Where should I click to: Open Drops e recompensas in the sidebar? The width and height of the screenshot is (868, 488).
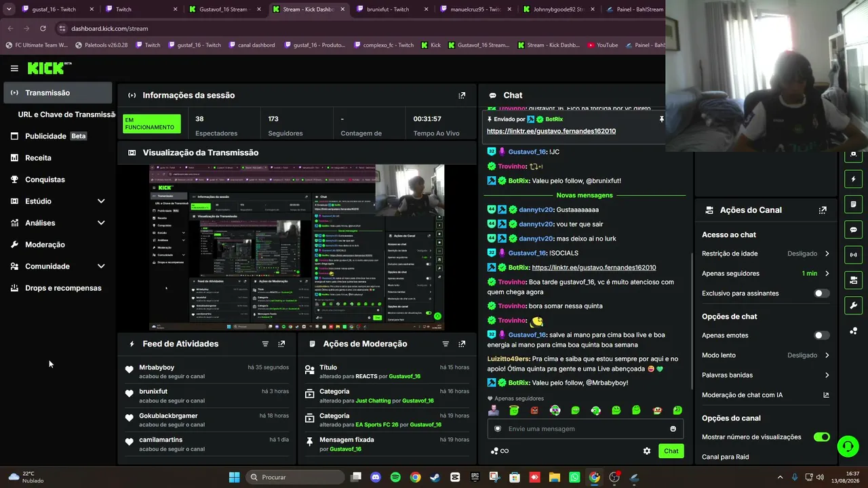pyautogui.click(x=58, y=288)
